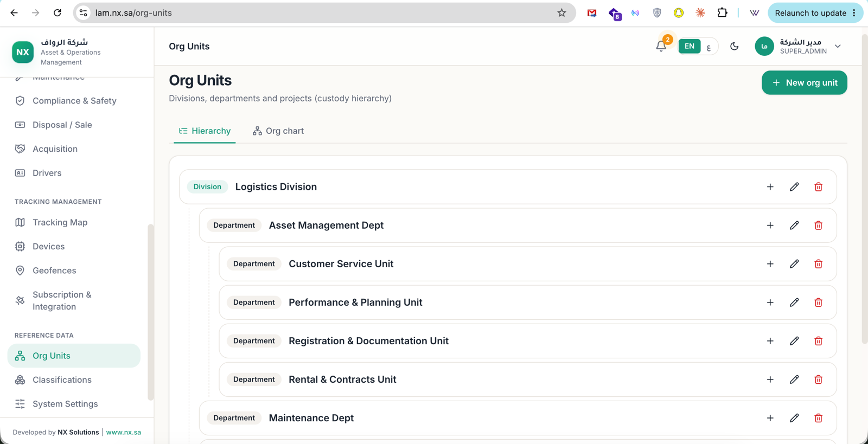Open Classifications in sidebar

point(74,380)
